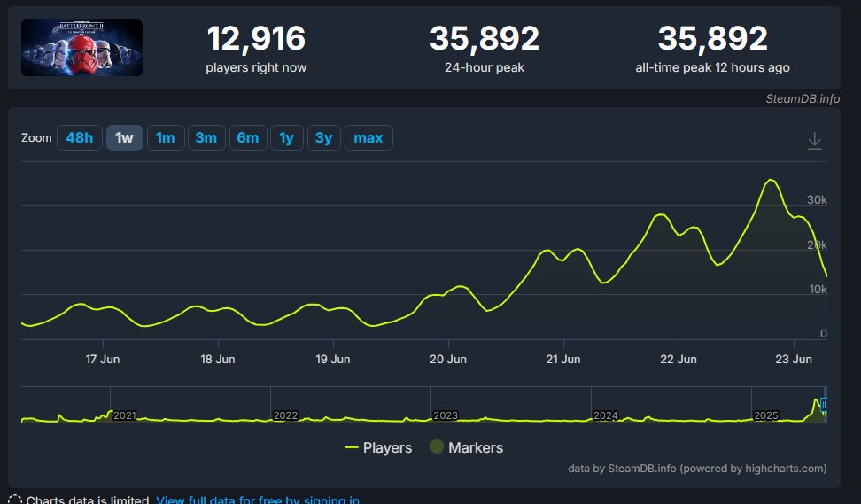Click the 2024 label in navigator timeline
Screen dimensions: 861x504
tap(606, 415)
